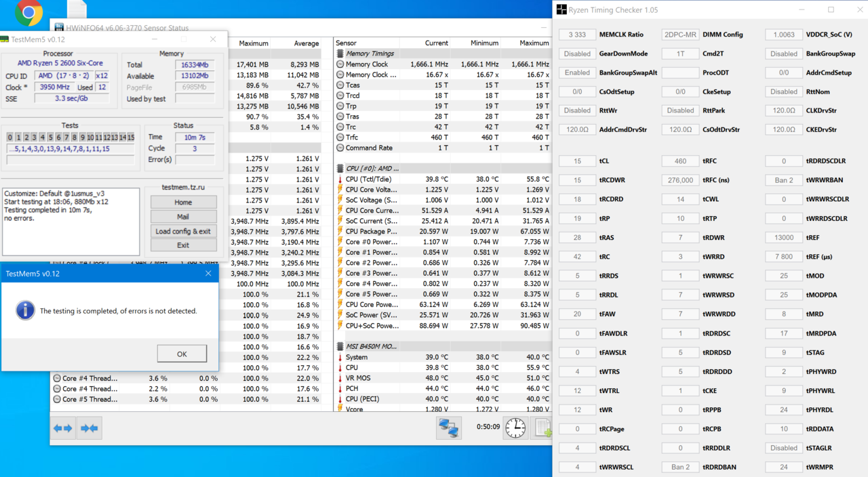Image resolution: width=868 pixels, height=477 pixels.
Task: Collapse the Memory Timings sensor group header
Action: click(x=442, y=54)
